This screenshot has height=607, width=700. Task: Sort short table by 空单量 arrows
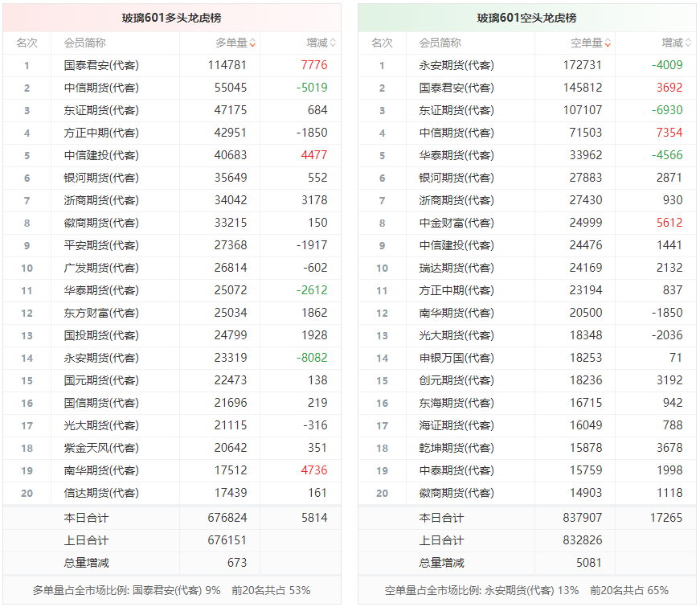(608, 43)
